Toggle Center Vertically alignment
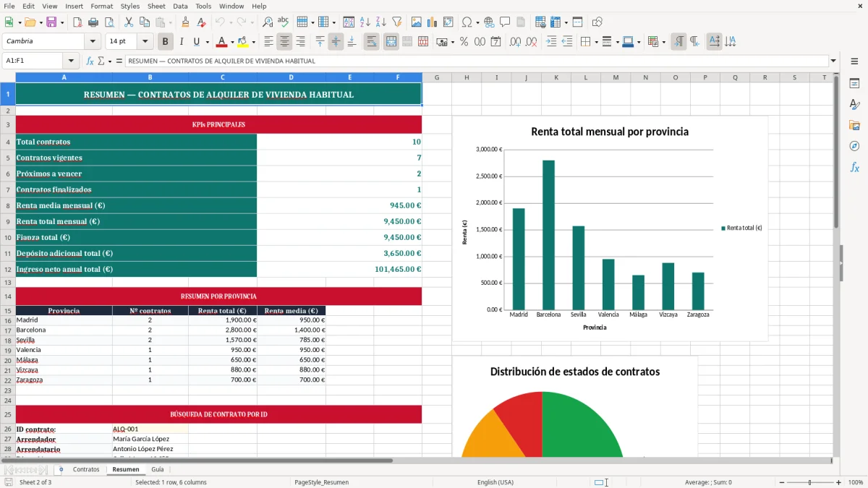 [x=336, y=42]
